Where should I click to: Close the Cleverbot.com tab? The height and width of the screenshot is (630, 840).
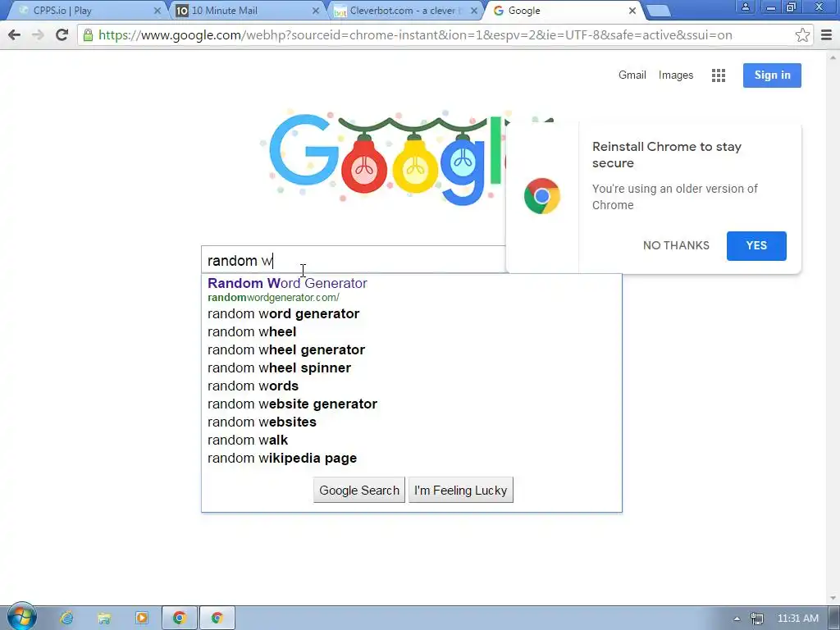coord(473,11)
